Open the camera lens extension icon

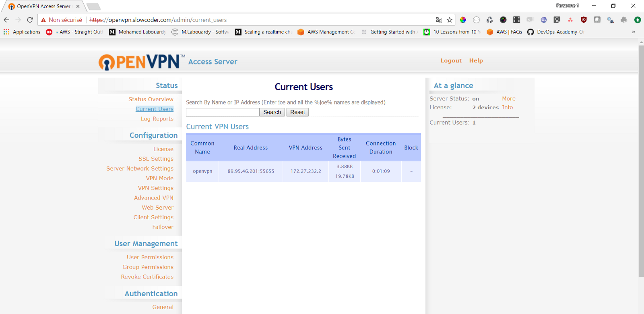503,20
